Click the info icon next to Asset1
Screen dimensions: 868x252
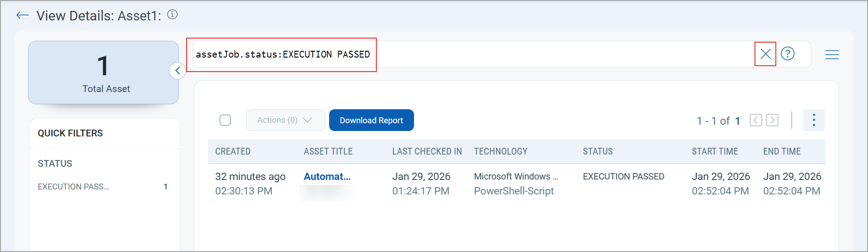[173, 15]
